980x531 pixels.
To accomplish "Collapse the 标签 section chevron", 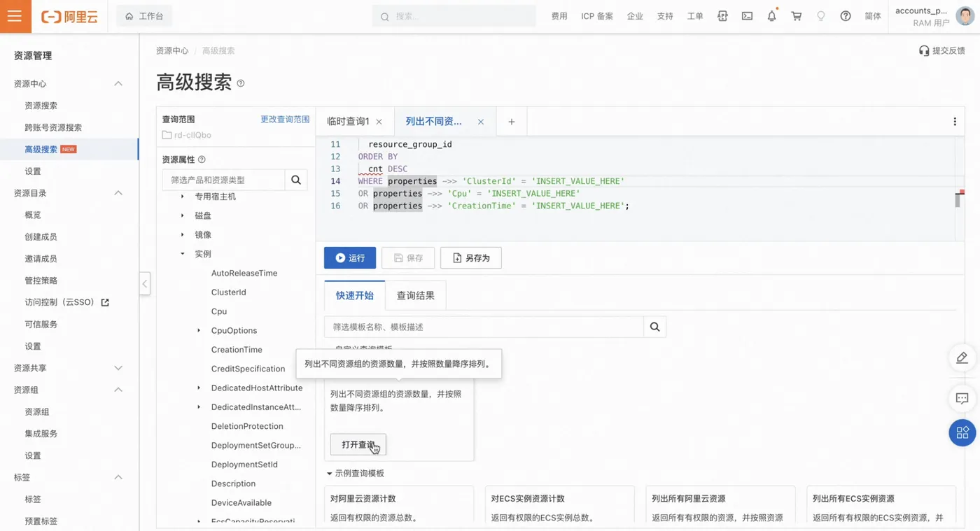I will coord(118,477).
